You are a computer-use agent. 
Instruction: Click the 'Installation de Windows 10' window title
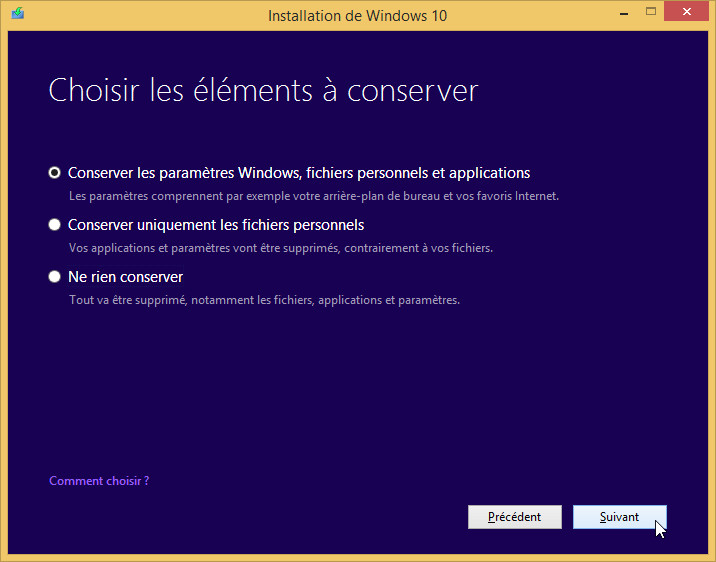(x=358, y=16)
